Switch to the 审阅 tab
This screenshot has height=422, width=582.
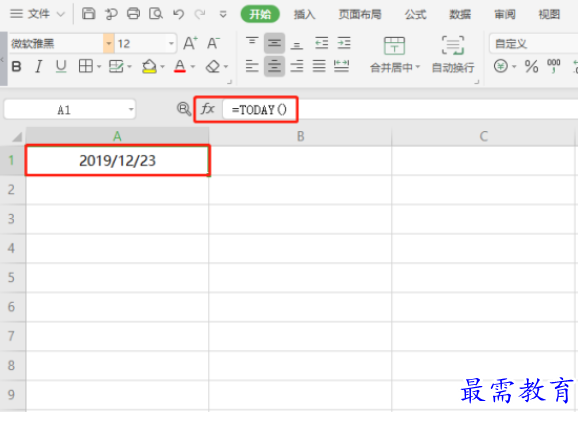(x=504, y=14)
